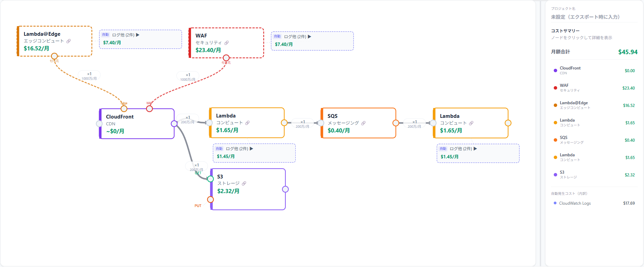Expand the log details under Lambda@Edge
Viewport: 644px width, 267px height.
click(x=140, y=39)
